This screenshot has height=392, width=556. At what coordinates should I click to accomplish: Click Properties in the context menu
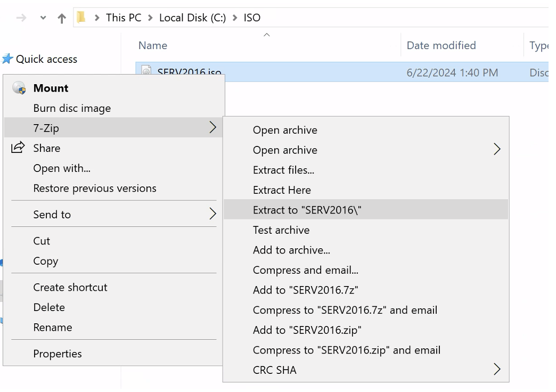pos(57,354)
